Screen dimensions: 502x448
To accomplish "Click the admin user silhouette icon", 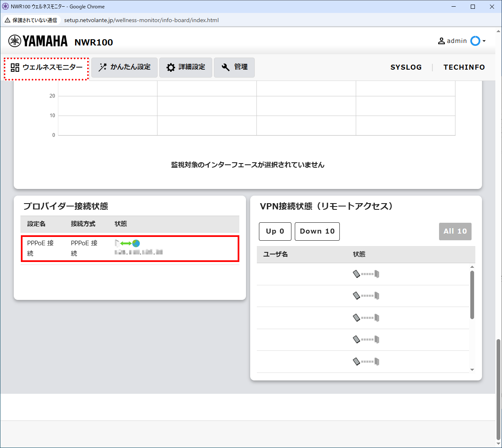I will 441,41.
